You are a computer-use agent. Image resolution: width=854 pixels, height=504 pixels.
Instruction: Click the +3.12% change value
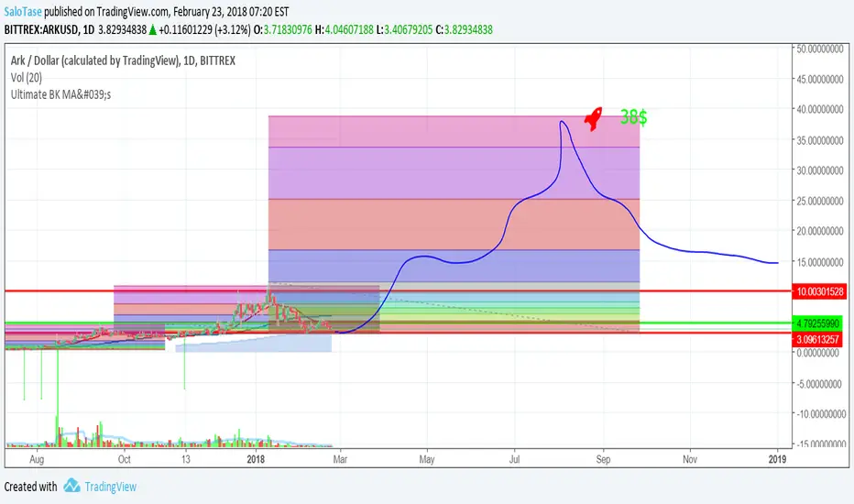point(234,30)
